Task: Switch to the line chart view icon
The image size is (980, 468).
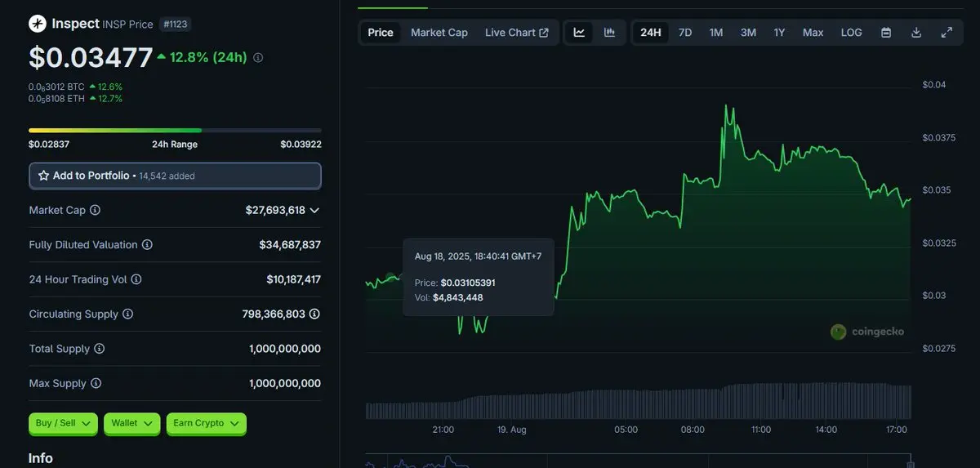Action: tap(579, 33)
